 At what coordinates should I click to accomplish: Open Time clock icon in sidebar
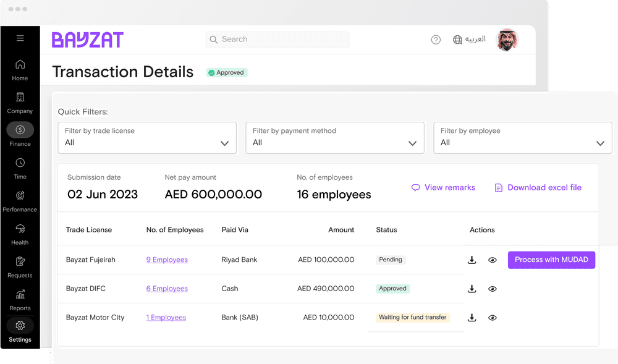point(20,163)
